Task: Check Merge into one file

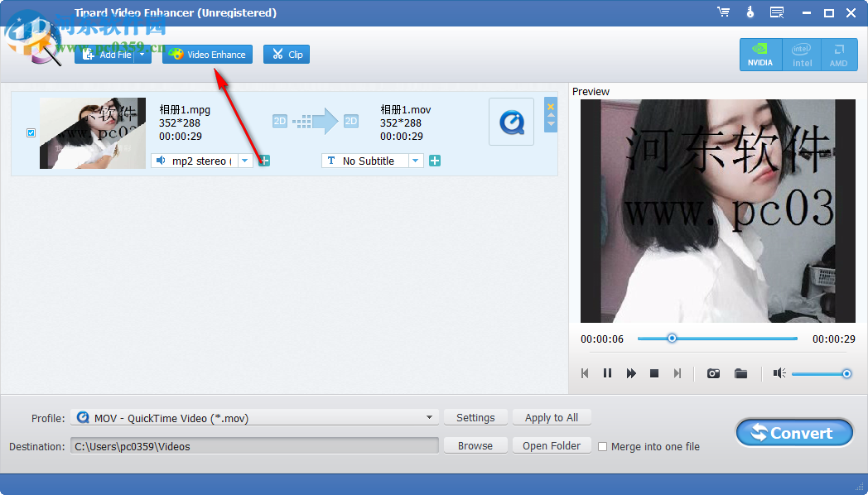Action: tap(602, 446)
